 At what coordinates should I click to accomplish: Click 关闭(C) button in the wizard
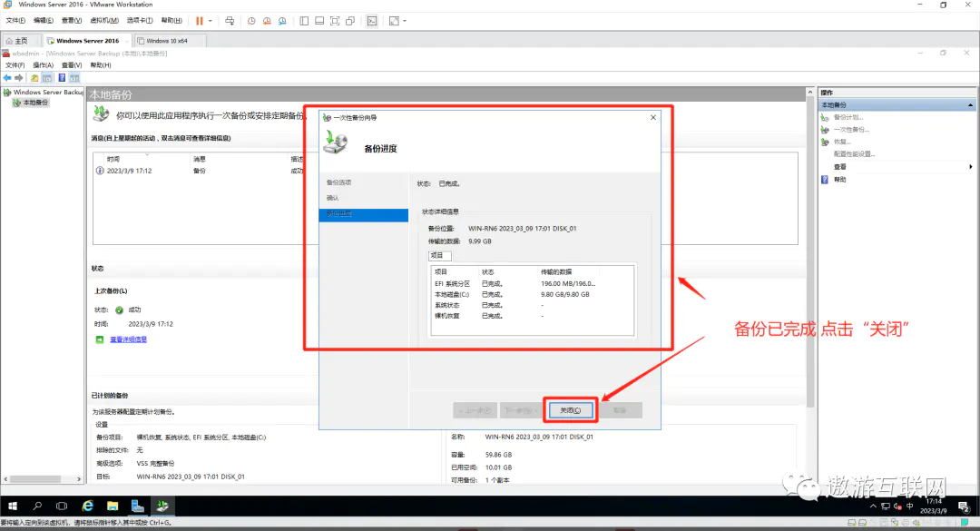(x=570, y=410)
